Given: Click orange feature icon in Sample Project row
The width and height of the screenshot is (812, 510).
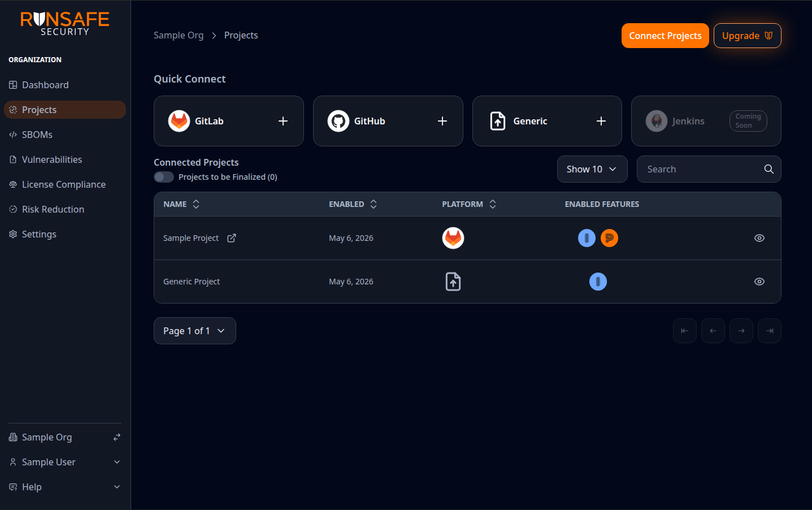Looking at the screenshot, I should [609, 238].
